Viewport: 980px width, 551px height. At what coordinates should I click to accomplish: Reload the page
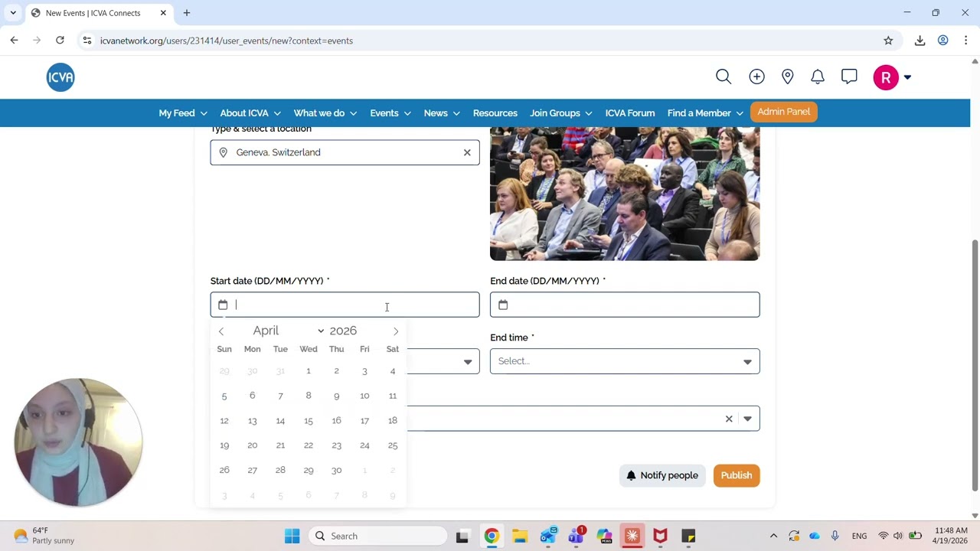60,41
